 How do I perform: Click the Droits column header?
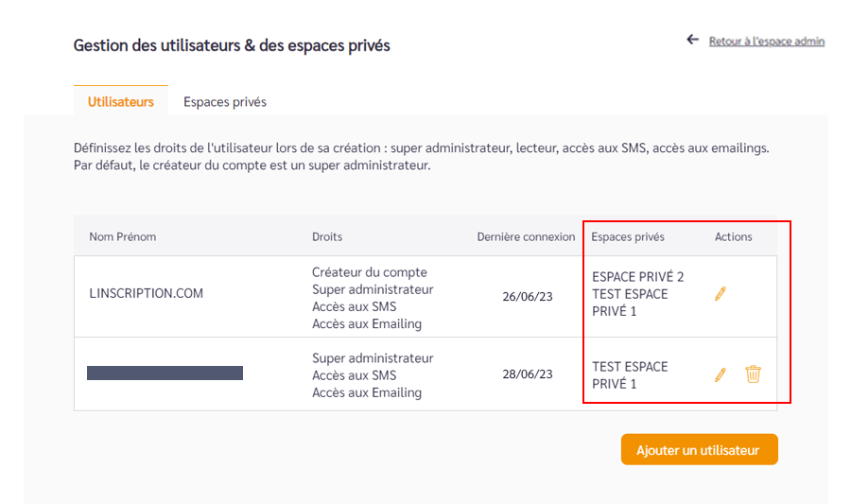(327, 236)
